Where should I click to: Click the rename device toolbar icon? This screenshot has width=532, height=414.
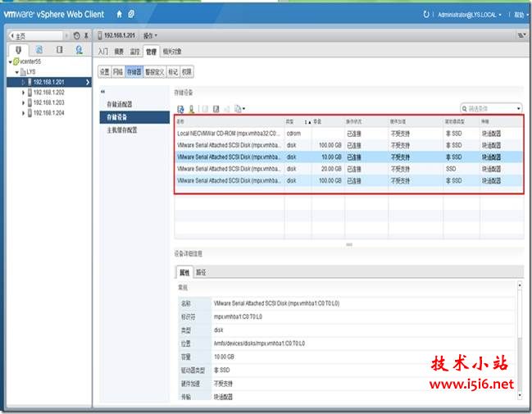[x=216, y=109]
